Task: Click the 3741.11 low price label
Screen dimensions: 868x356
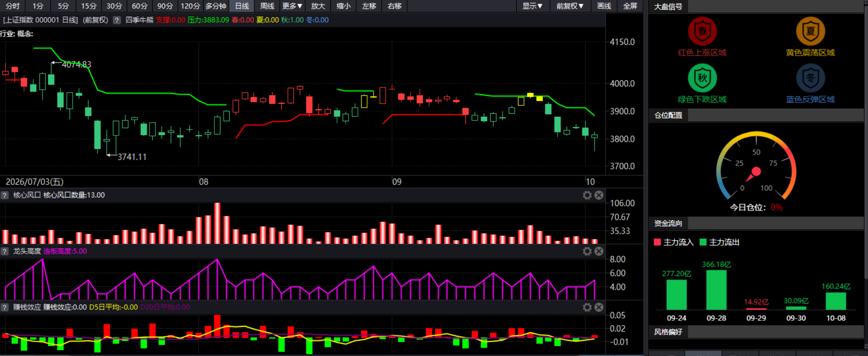Action: [x=132, y=157]
